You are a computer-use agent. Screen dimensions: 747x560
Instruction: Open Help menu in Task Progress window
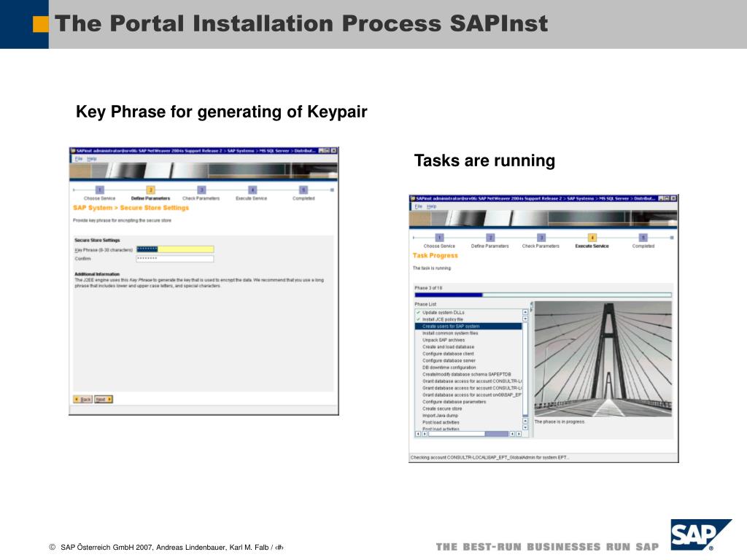432,206
